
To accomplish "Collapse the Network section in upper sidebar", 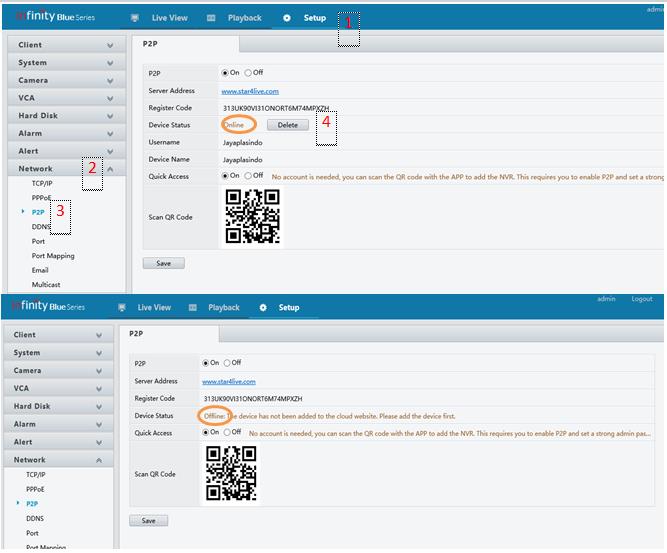I will (110, 169).
